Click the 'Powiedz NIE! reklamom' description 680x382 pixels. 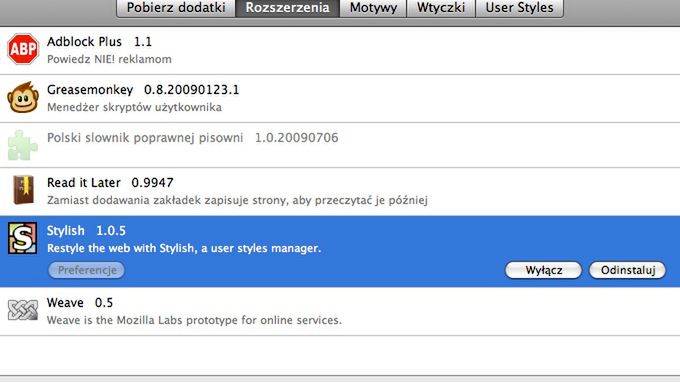point(109,59)
